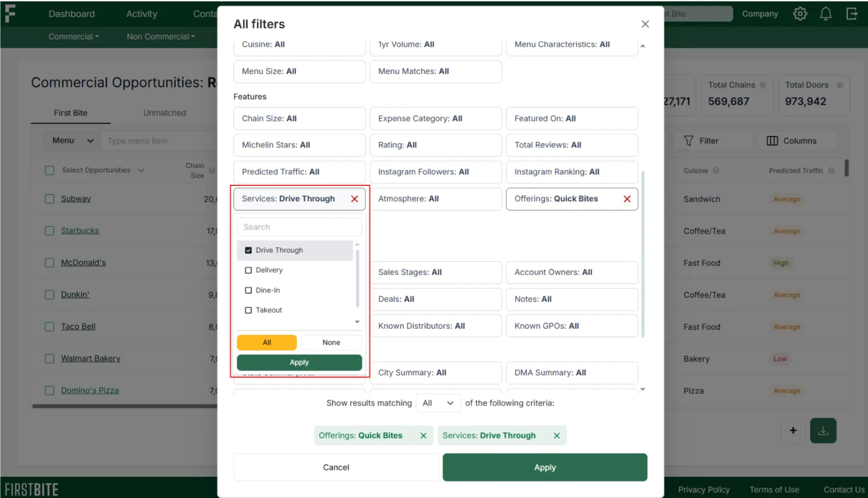Remove the Offerings: Quick Bites chip
Image resolution: width=868 pixels, height=498 pixels.
pyautogui.click(x=423, y=435)
